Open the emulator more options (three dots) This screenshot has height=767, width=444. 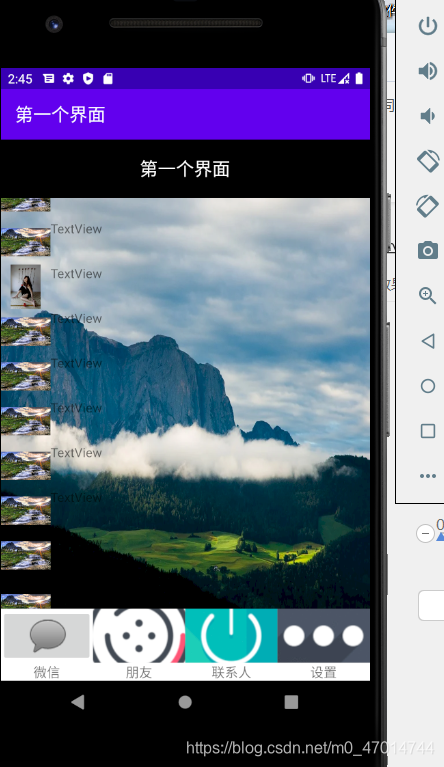428,475
